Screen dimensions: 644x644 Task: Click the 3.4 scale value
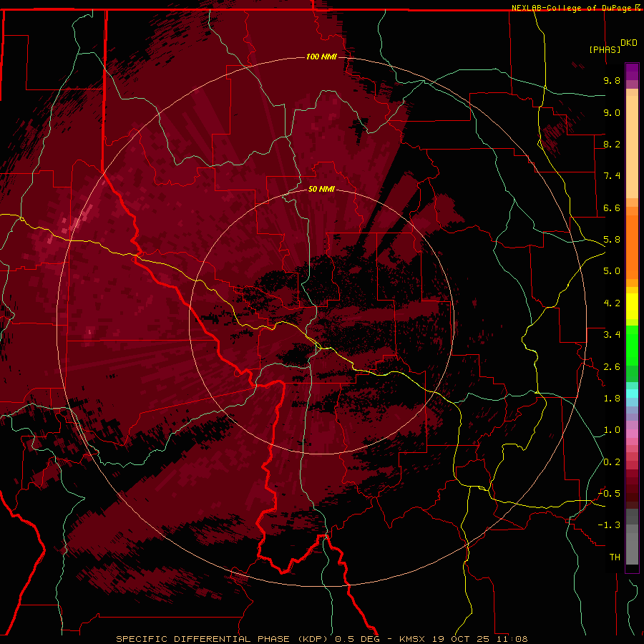click(x=612, y=335)
